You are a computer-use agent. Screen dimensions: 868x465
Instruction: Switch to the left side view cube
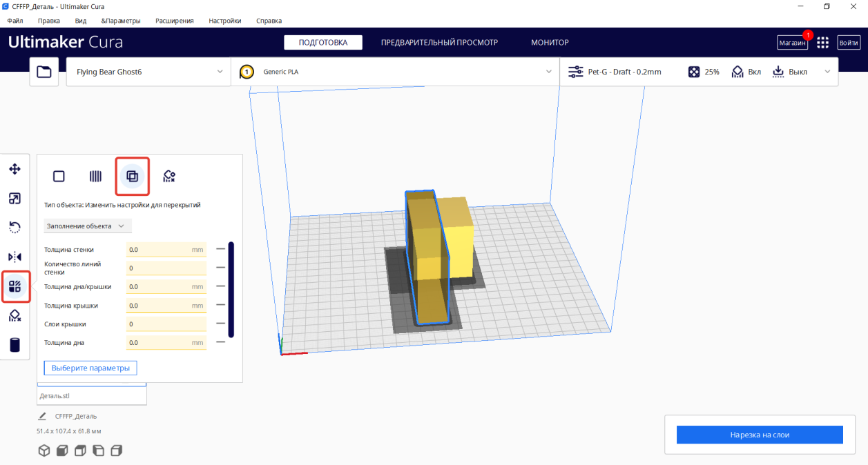[98, 451]
